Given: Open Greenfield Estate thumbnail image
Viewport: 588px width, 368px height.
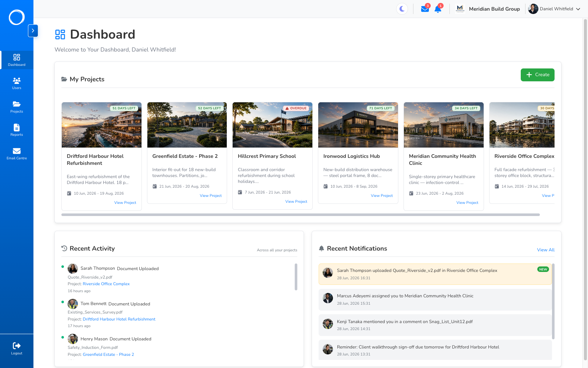Looking at the screenshot, I should [187, 125].
